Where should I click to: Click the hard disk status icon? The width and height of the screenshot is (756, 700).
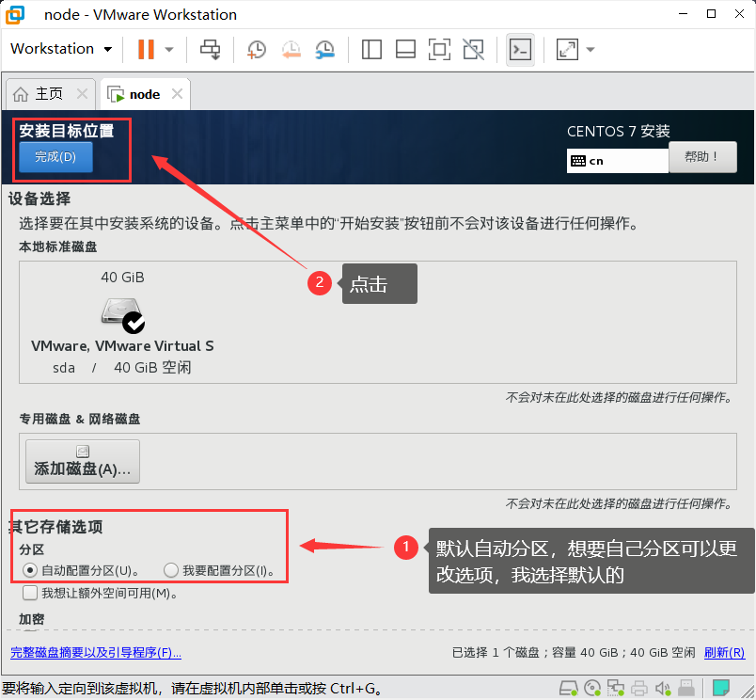pyautogui.click(x=568, y=687)
